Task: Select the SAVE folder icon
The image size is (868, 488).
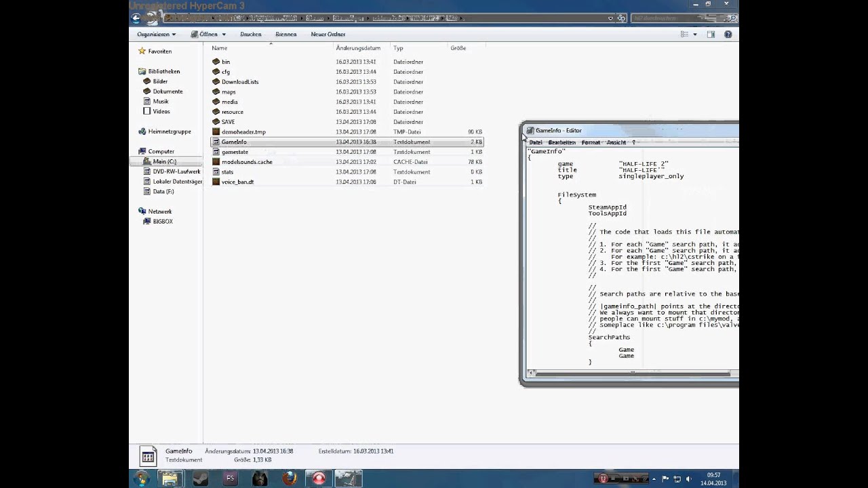Action: coord(216,122)
